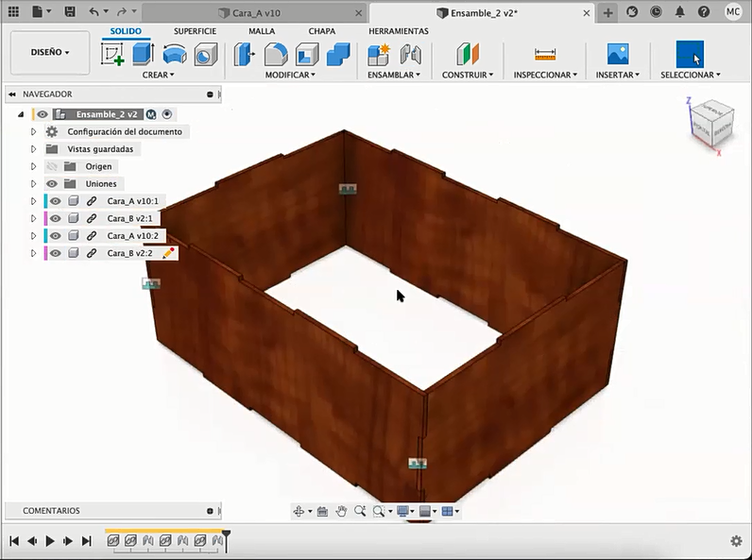This screenshot has width=752, height=560.
Task: Open the ENSAMBLAR dropdown menu
Action: click(394, 75)
